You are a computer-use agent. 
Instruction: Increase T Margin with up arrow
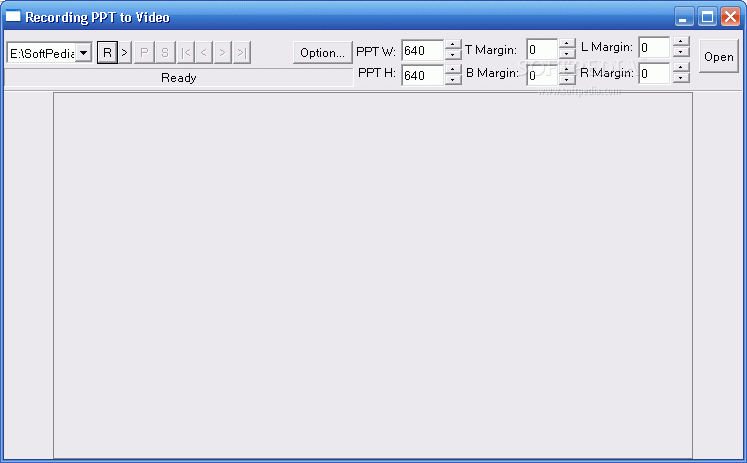click(x=567, y=44)
